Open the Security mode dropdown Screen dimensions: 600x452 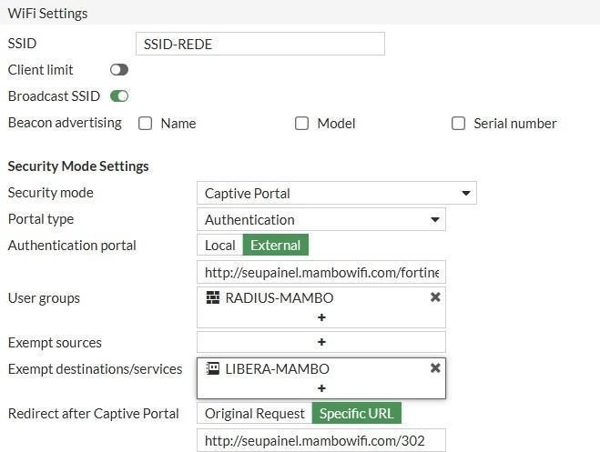point(336,193)
